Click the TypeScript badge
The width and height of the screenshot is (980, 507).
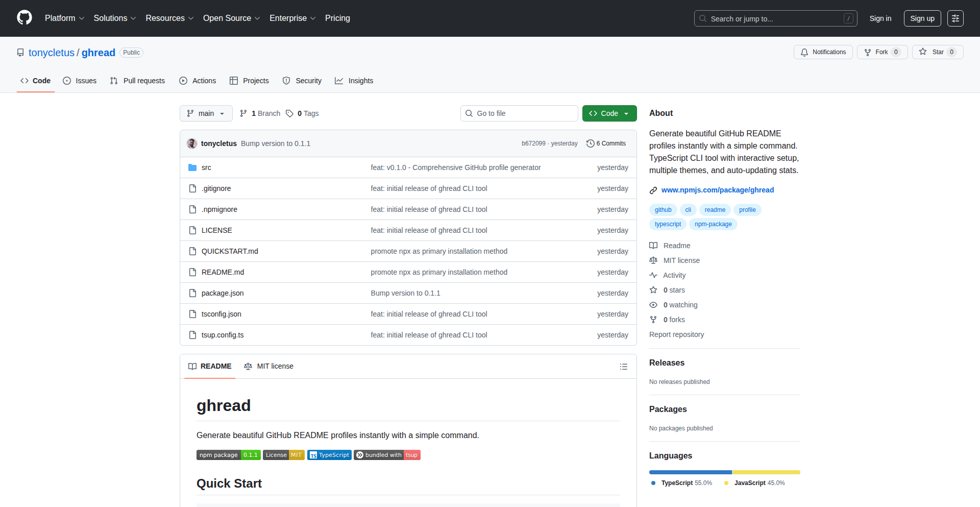[x=329, y=455]
